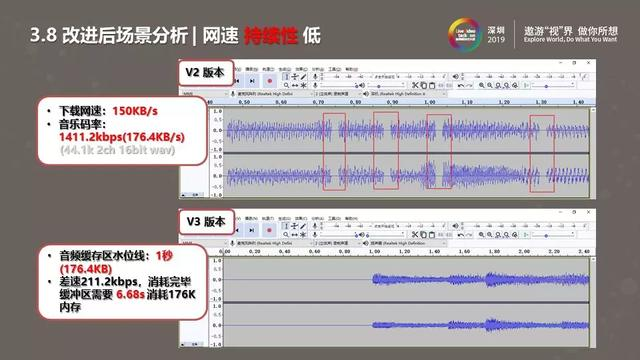This screenshot has width=640, height=360.
Task: Click Zoom In icon in V3 window
Action: pyautogui.click(x=481, y=235)
